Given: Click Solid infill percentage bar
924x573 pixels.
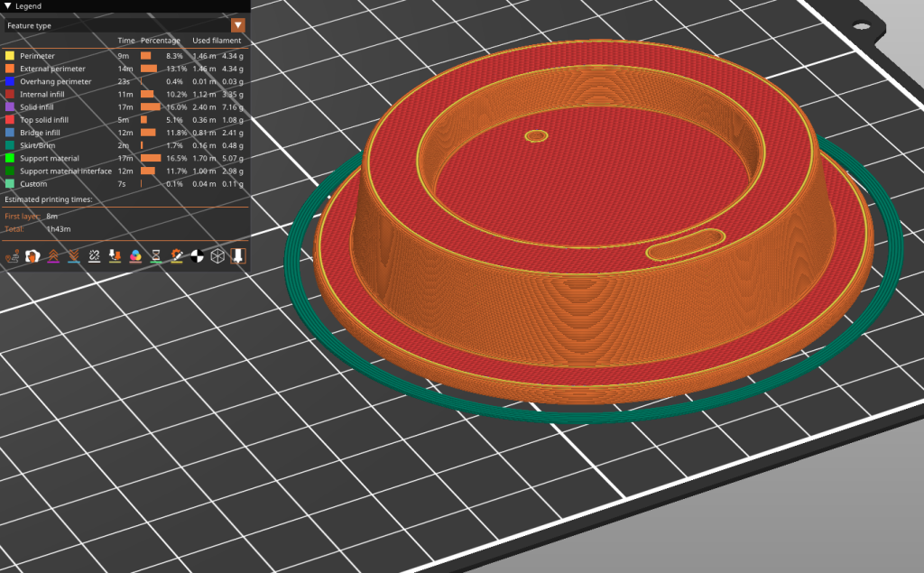Looking at the screenshot, I should (151, 107).
